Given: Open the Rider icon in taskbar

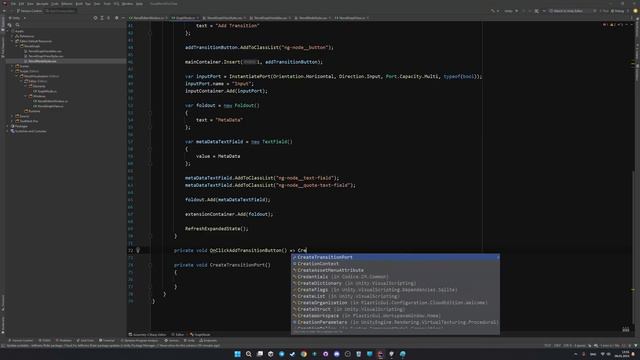Looking at the screenshot, I should click(x=380, y=354).
